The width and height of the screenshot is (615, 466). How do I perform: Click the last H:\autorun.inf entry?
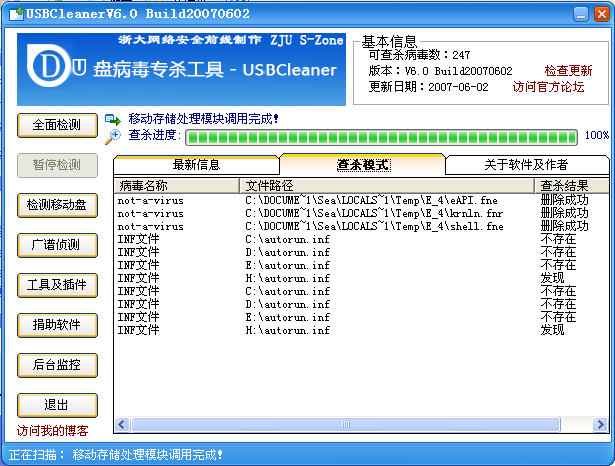287,330
